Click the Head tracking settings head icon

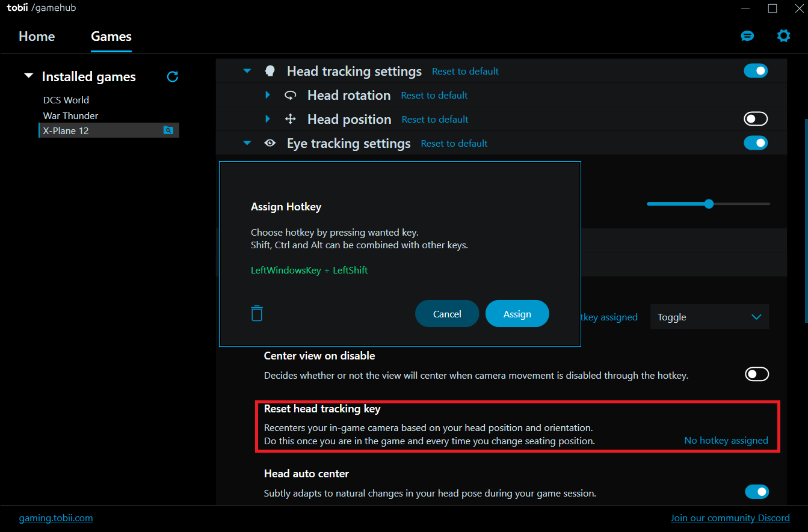(x=270, y=71)
